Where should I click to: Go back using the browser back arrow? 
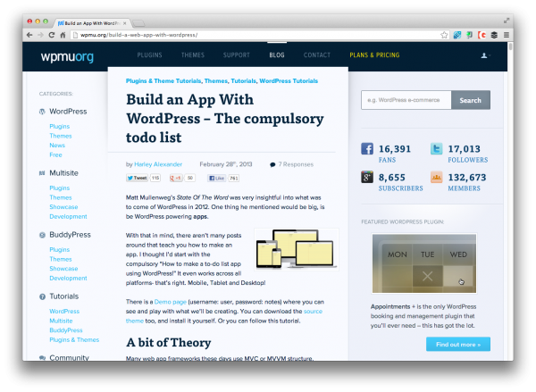29,35
